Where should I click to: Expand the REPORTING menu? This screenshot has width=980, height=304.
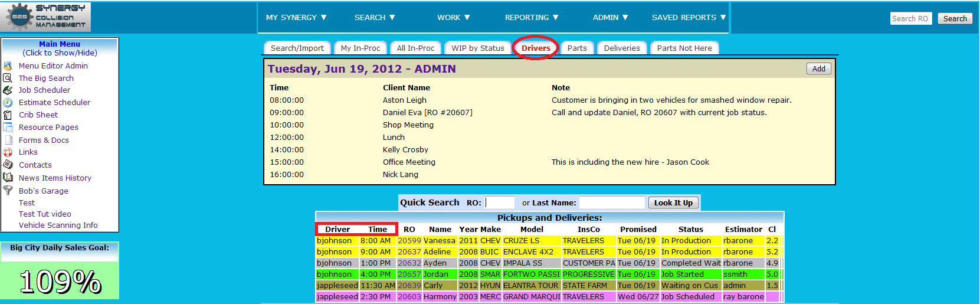click(x=532, y=18)
